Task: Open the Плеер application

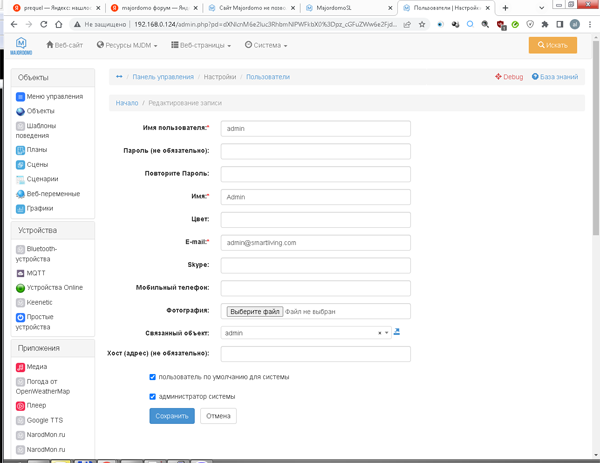Action: point(36,405)
